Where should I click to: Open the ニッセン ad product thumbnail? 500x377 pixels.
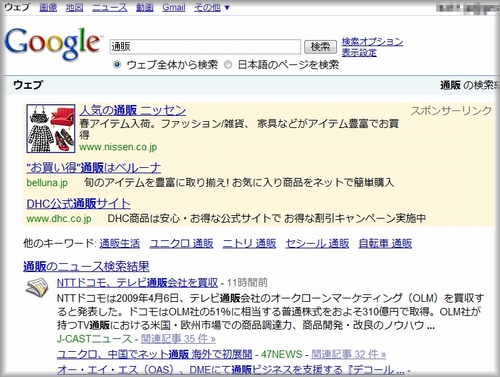[x=51, y=129]
